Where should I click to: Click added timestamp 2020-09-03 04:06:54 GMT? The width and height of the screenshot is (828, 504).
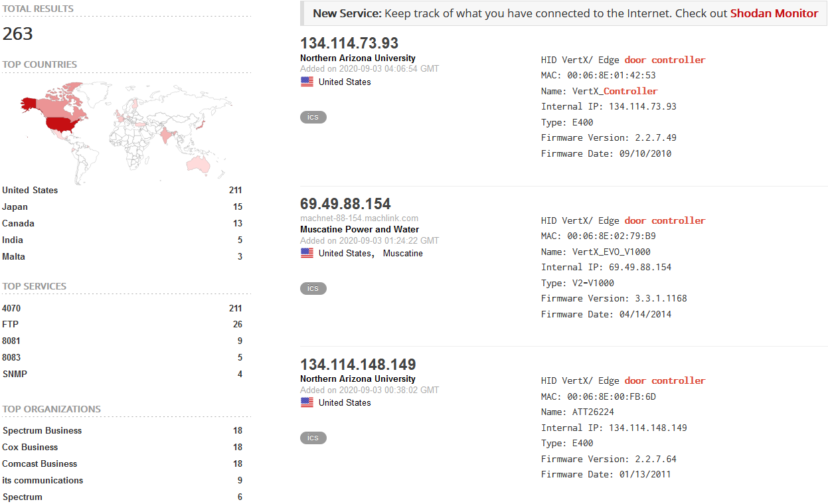(369, 68)
